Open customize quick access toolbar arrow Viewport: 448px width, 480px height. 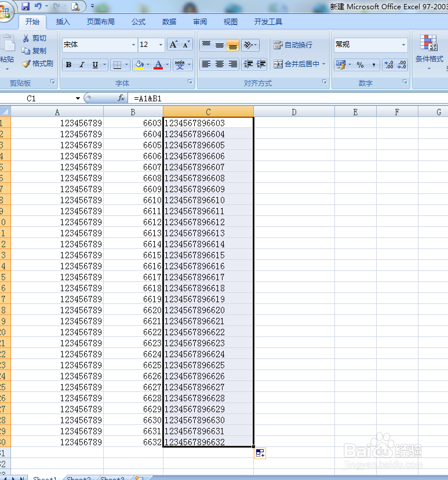92,6
